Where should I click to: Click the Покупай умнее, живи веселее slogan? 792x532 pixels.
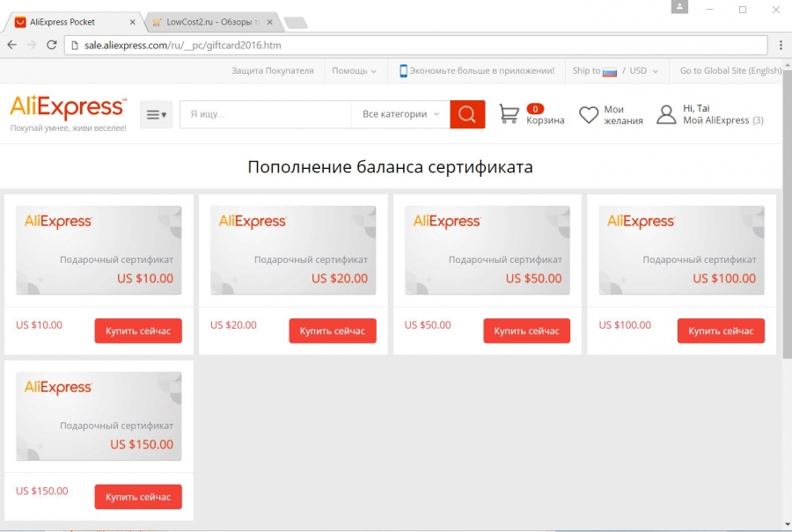pyautogui.click(x=68, y=128)
